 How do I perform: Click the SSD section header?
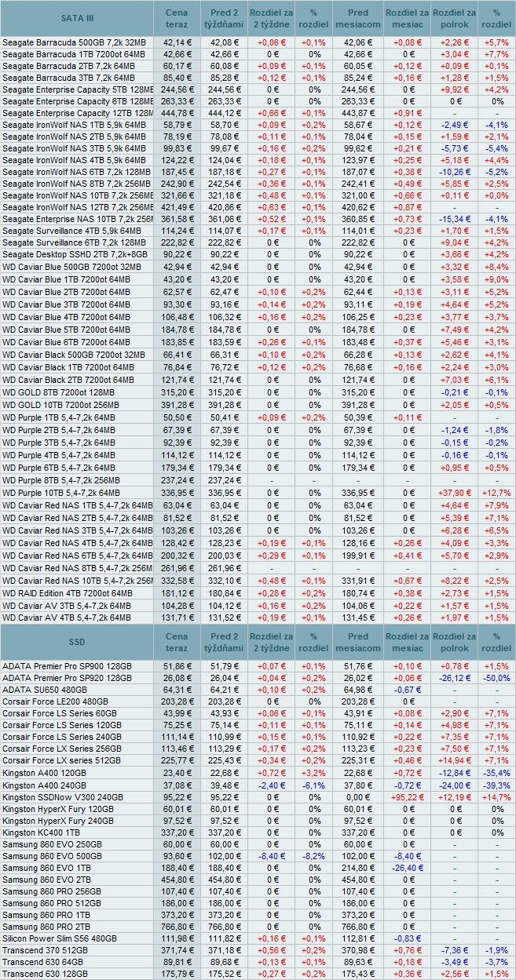tap(77, 642)
